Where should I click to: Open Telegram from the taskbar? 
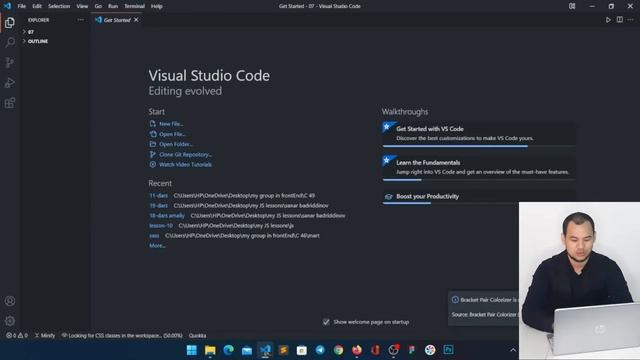point(320,350)
